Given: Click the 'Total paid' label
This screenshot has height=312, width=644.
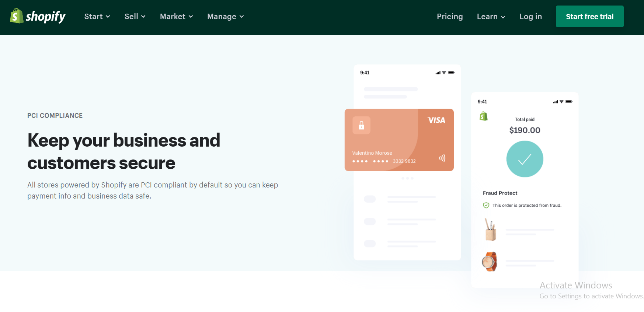Looking at the screenshot, I should point(525,119).
